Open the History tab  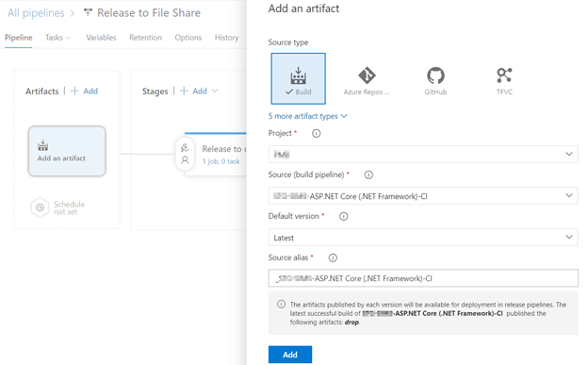pos(226,38)
